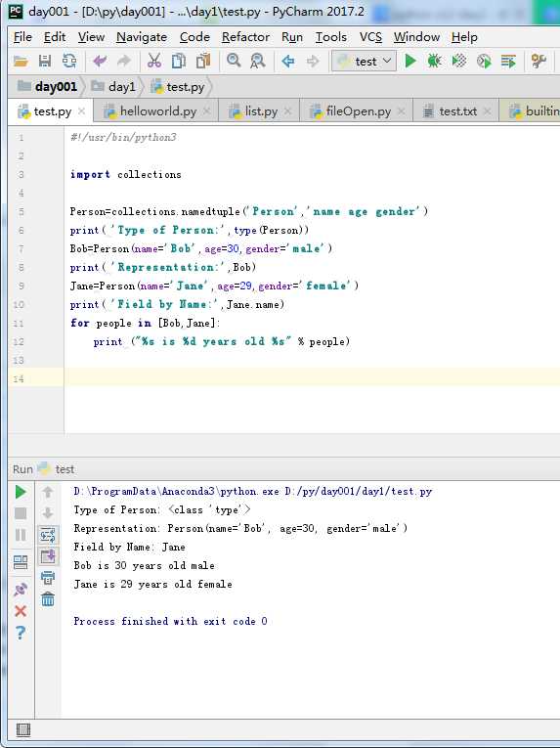Toggle soft wraps in the Run console

(x=48, y=535)
